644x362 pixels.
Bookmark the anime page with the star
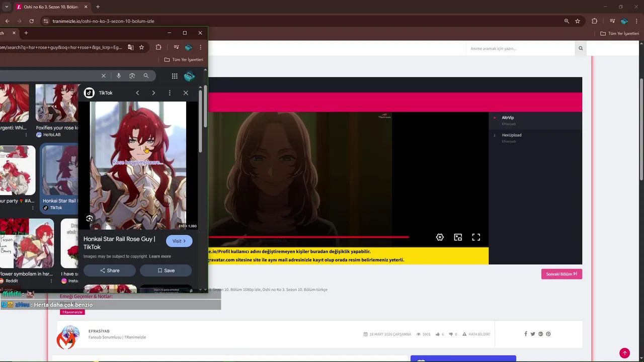click(x=578, y=21)
